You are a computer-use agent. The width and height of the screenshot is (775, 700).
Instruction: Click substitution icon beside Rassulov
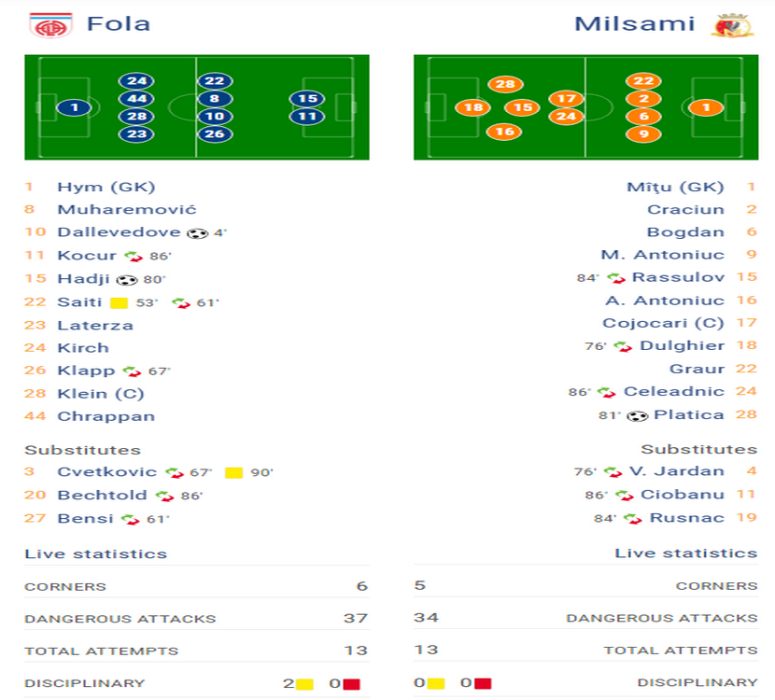pyautogui.click(x=616, y=278)
